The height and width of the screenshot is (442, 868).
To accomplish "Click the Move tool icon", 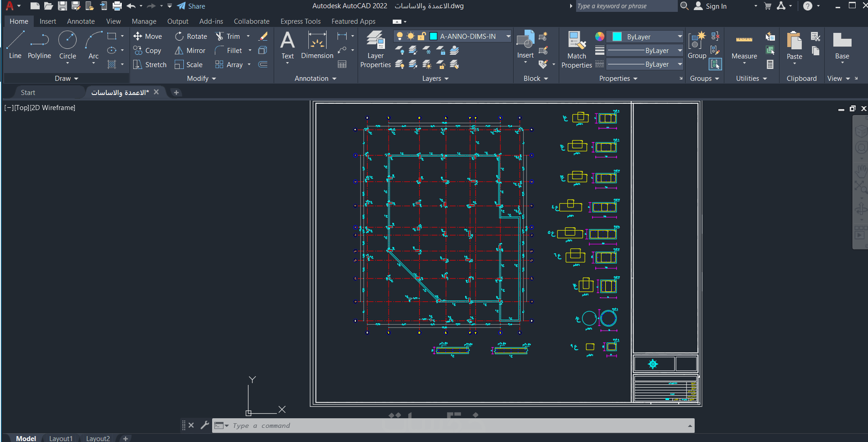I will tap(137, 36).
